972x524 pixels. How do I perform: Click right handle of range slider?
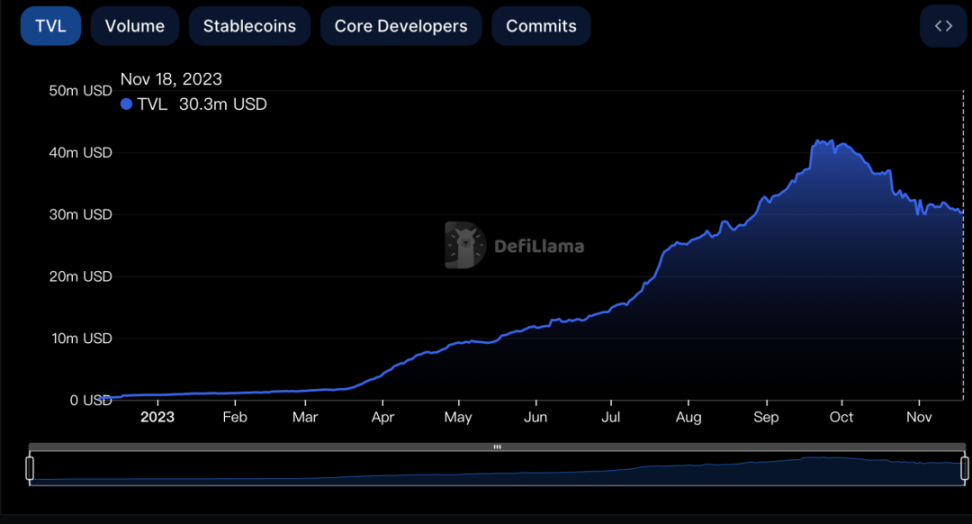[x=965, y=468]
